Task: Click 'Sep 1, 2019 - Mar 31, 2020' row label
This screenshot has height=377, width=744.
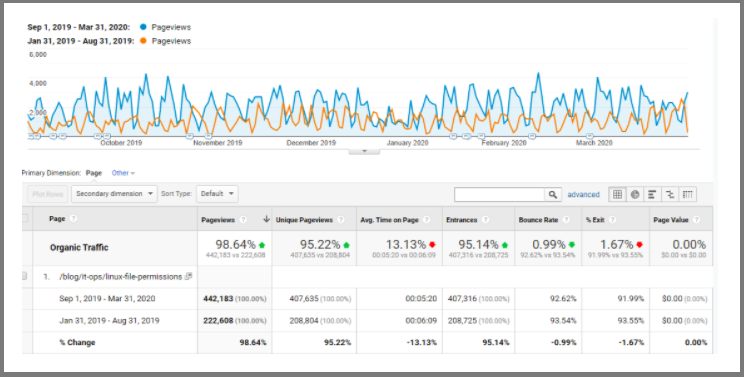Action: pyautogui.click(x=107, y=299)
